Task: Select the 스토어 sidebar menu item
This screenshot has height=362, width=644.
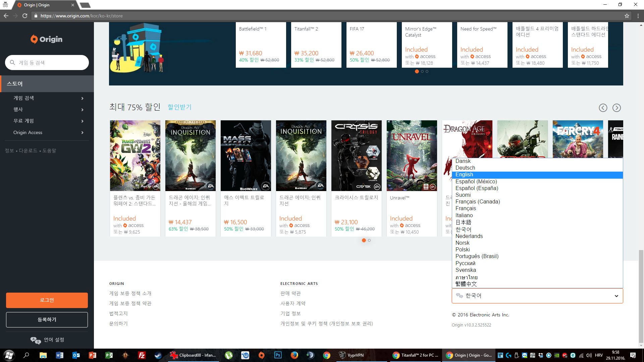Action: point(47,83)
